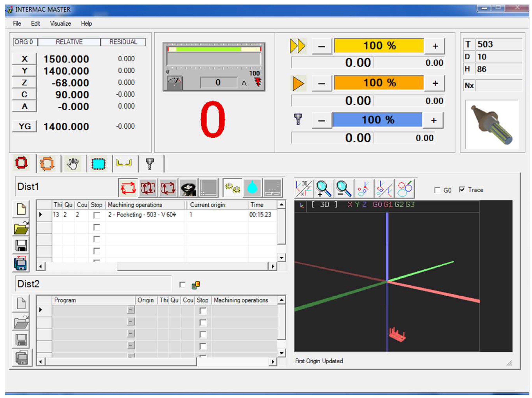Open the File menu

[17, 23]
